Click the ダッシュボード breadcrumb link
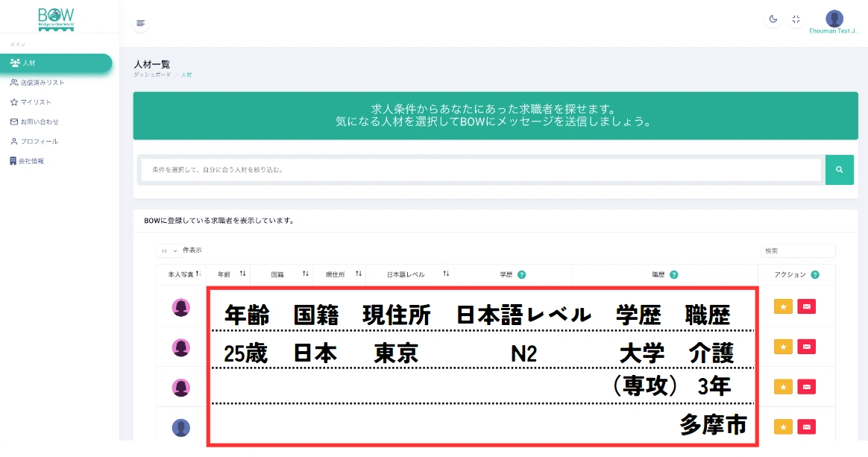Screen dimensions: 868x457 [x=152, y=75]
